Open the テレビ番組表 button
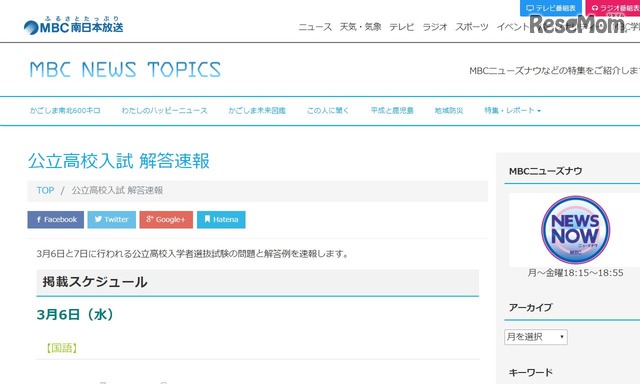This screenshot has width=640, height=384. (551, 8)
